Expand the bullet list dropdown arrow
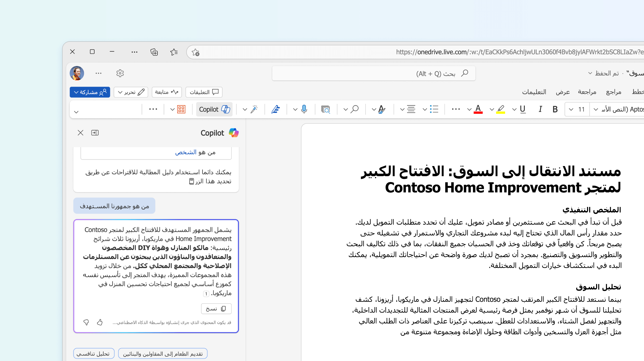Image resolution: width=644 pixels, height=361 pixels. 425,110
